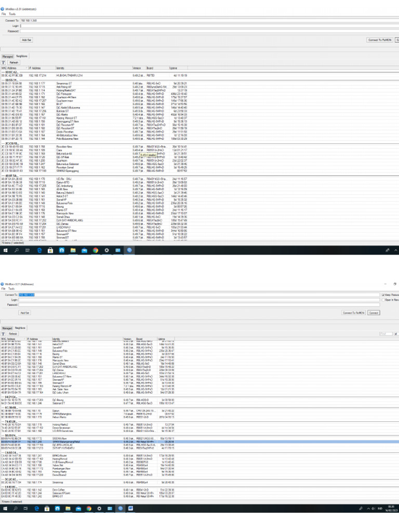Open the Tools menu in upper WinBox window
399x532 pixels.
(x=12, y=14)
